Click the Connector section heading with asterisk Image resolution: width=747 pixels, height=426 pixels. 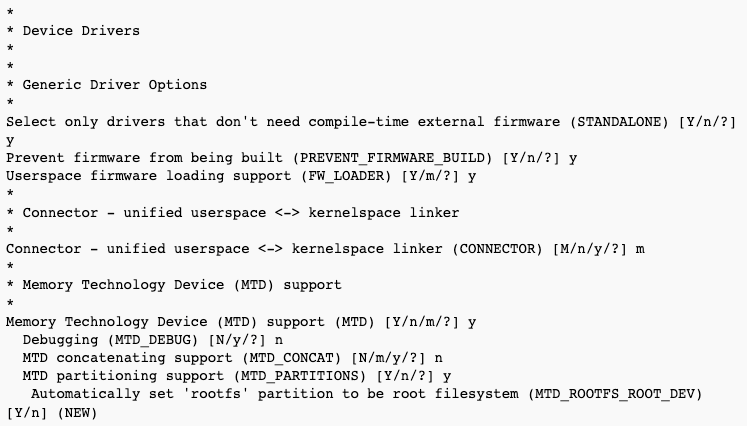232,213
